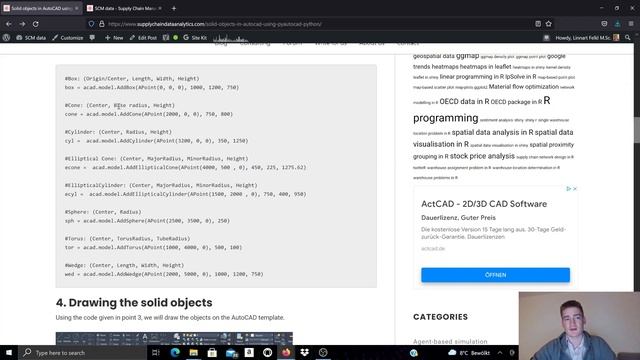The height and width of the screenshot is (360, 640).
Task: Open the 'spatial data analysis in R' tag
Action: click(492, 132)
